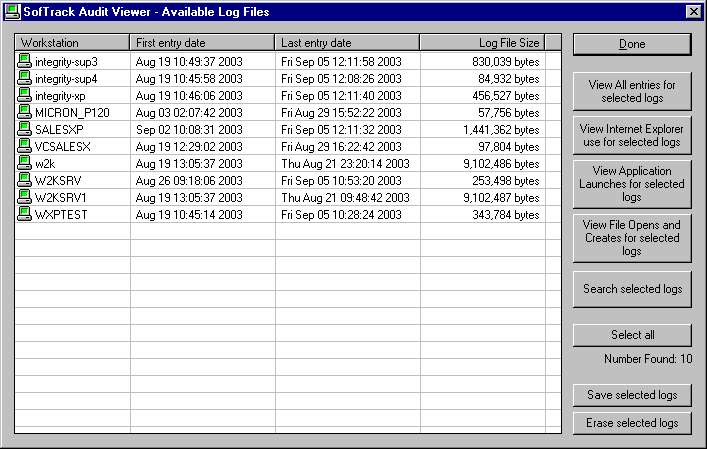707x449 pixels.
Task: Select the w2k workstation name
Action: point(45,164)
